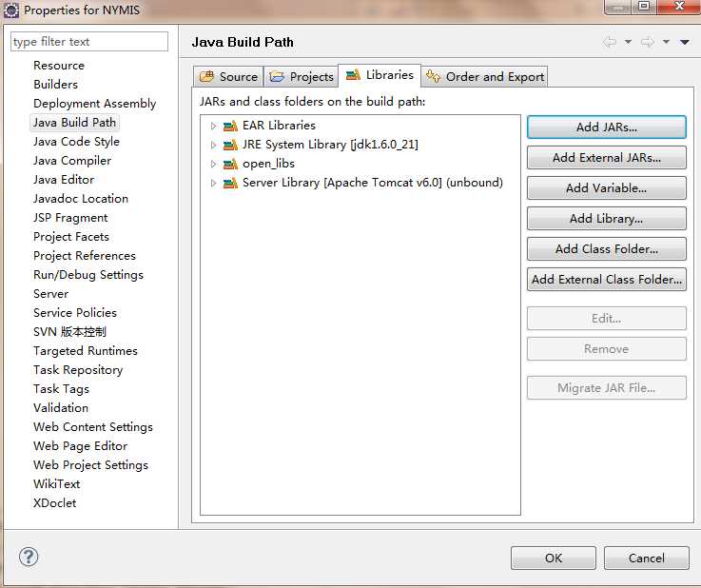
Task: Click the Add JARs... button
Action: tap(606, 127)
